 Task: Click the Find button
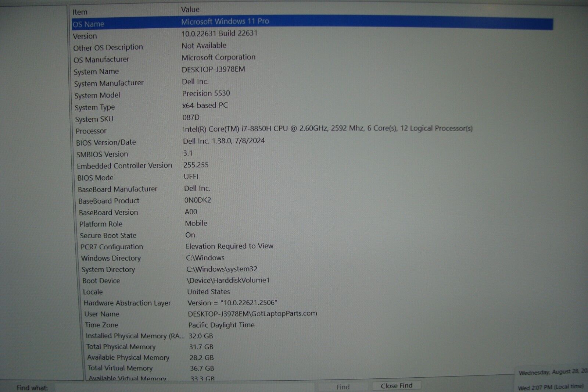pos(343,386)
